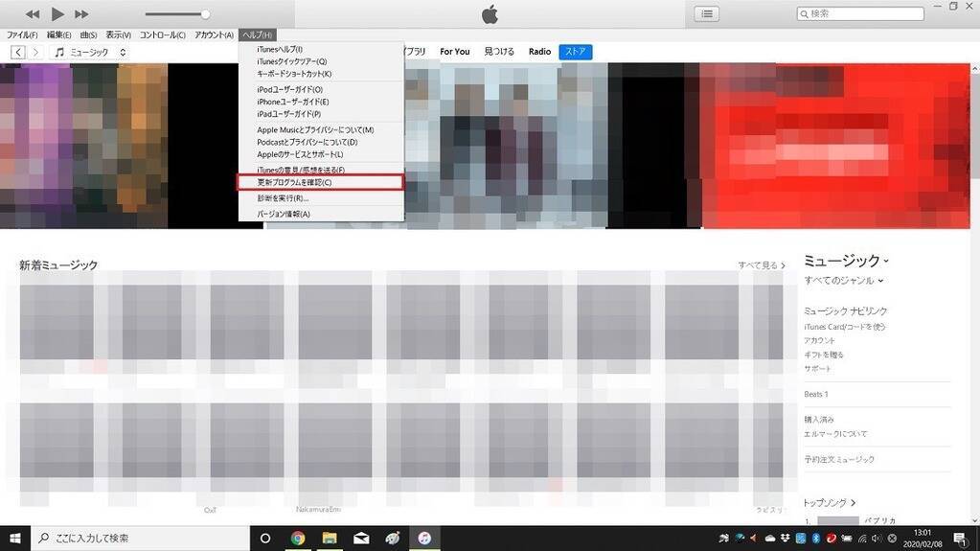
Task: Open the 編集(E) menu
Action: (58, 35)
